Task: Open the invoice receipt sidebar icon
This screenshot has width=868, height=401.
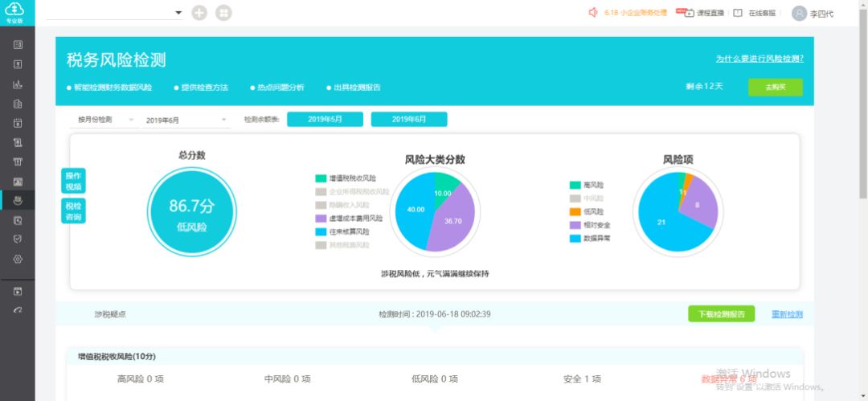Action: (18, 142)
